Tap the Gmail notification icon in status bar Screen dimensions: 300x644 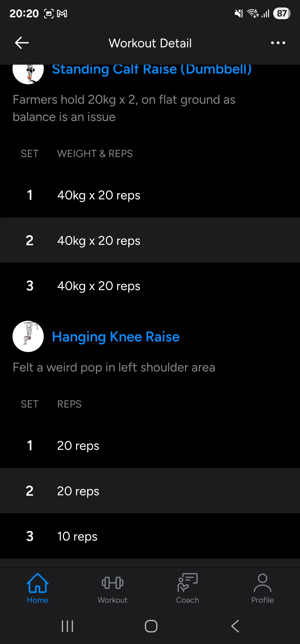pos(62,14)
